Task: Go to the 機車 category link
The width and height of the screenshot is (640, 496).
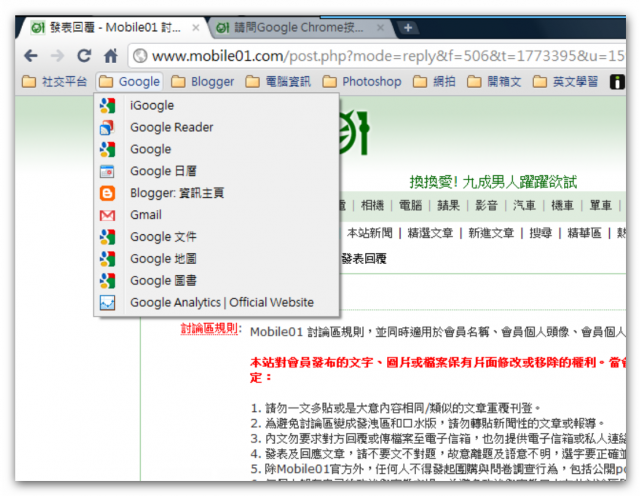Action: [562, 205]
